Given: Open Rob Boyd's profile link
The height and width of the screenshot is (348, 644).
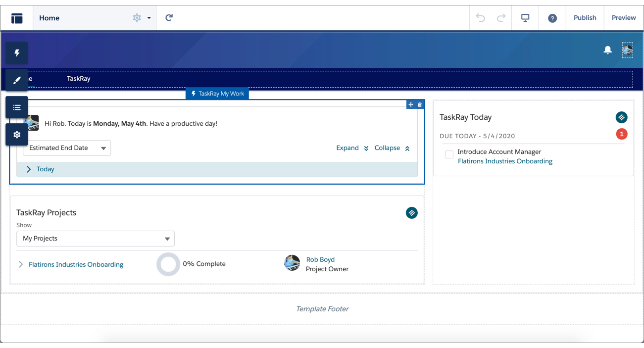Looking at the screenshot, I should [320, 259].
